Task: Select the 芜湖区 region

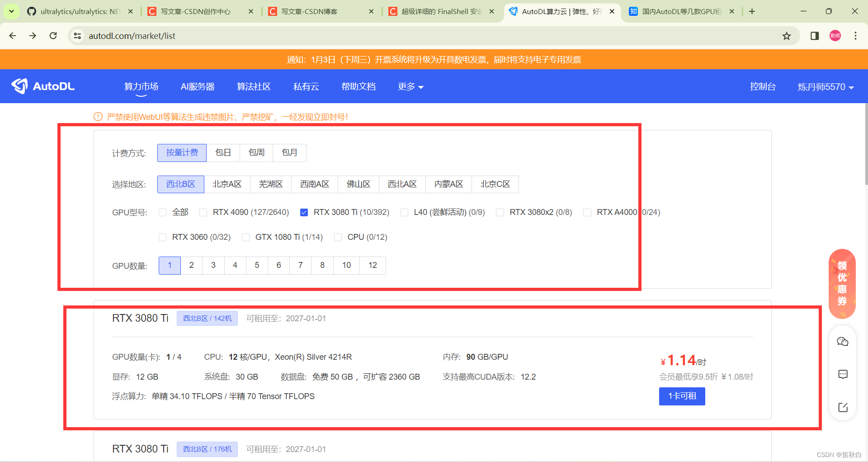Action: pos(271,184)
